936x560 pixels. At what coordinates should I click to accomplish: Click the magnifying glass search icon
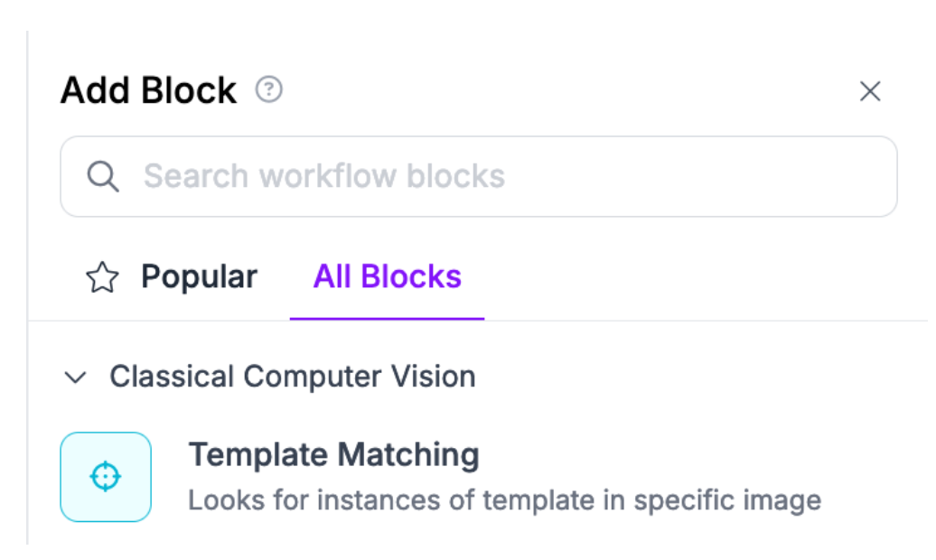[x=103, y=176]
